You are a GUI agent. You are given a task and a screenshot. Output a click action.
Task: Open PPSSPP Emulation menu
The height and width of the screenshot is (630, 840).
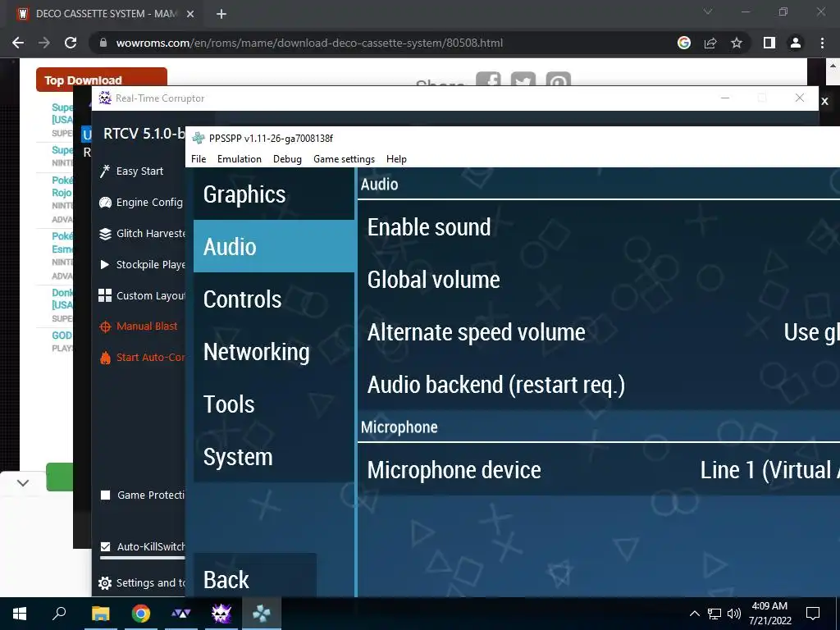coord(239,159)
